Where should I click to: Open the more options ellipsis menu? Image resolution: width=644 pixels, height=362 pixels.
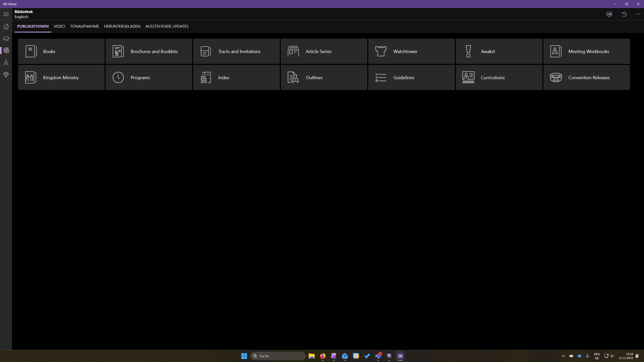click(638, 14)
